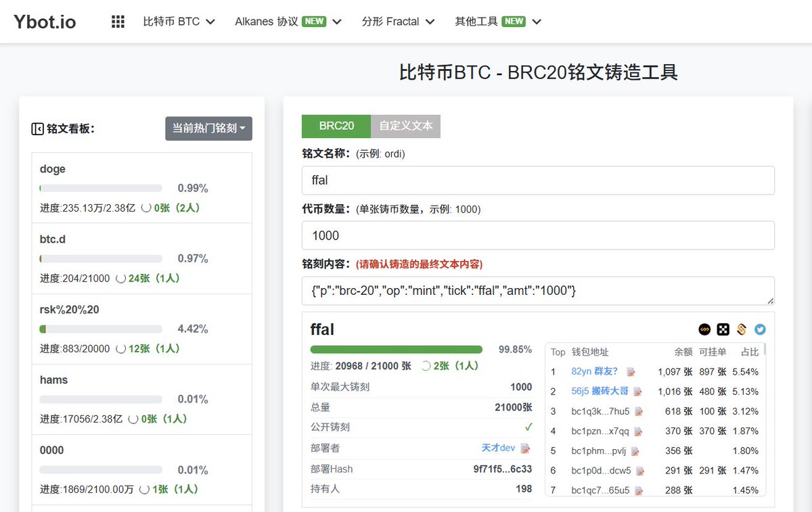This screenshot has height=512, width=812.
Task: Click the 单次最大铸刻 value 1000
Action: pyautogui.click(x=521, y=387)
